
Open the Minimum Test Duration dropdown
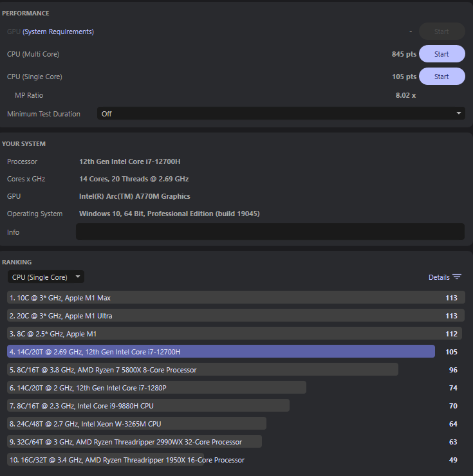pos(281,114)
